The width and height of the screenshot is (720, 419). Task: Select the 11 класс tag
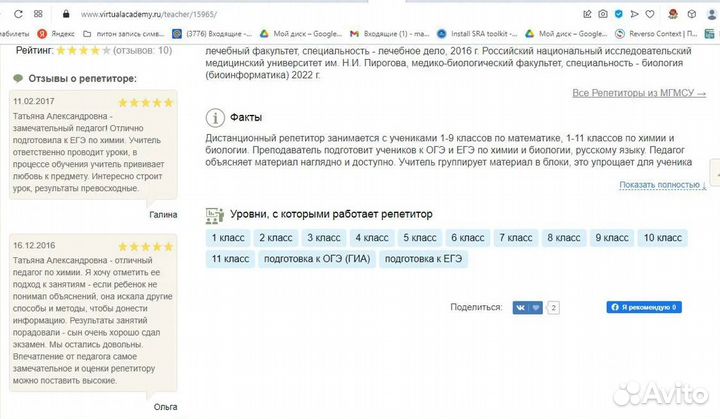230,259
